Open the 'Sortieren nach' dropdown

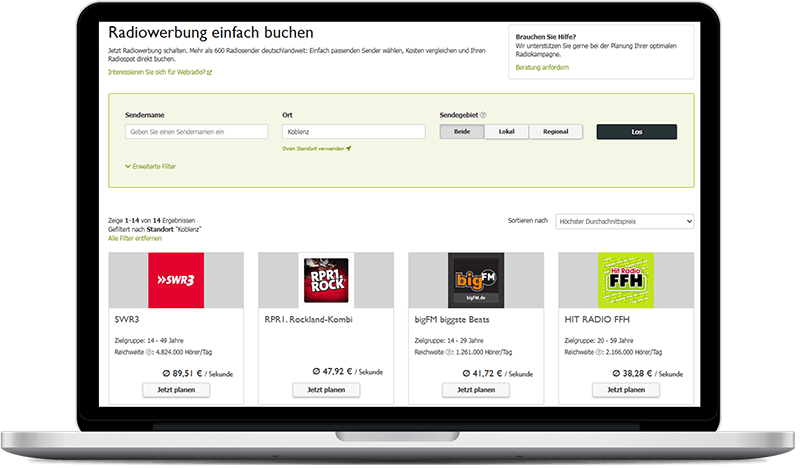point(625,221)
